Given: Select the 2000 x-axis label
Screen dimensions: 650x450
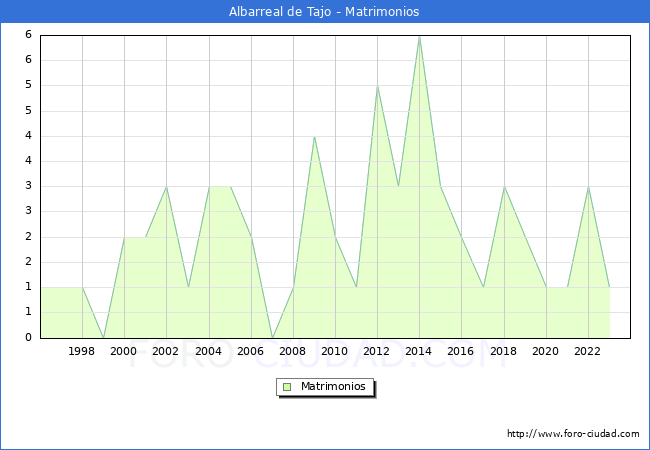Looking at the screenshot, I should point(124,351).
